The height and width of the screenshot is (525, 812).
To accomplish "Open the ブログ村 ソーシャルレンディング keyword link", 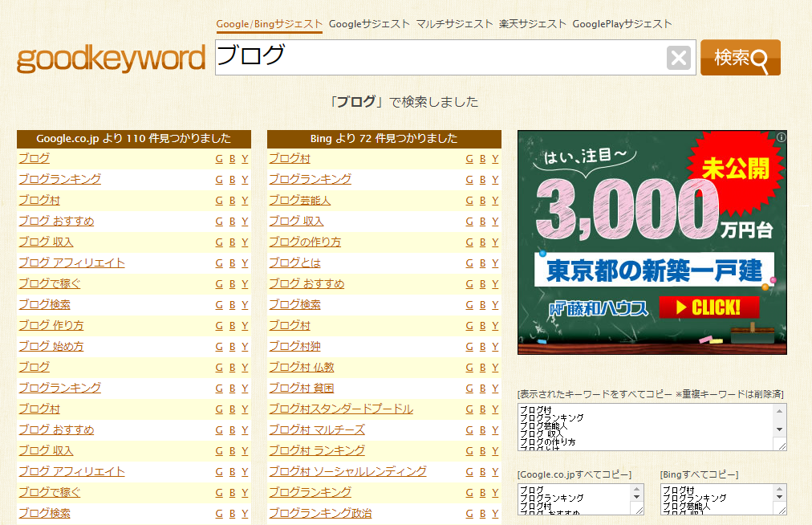I will 348,472.
